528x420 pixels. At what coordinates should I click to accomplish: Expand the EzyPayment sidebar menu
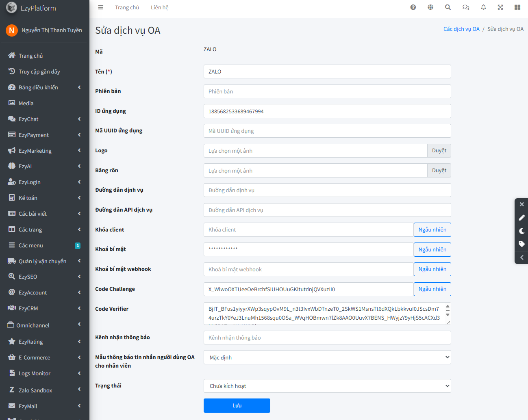pos(45,135)
